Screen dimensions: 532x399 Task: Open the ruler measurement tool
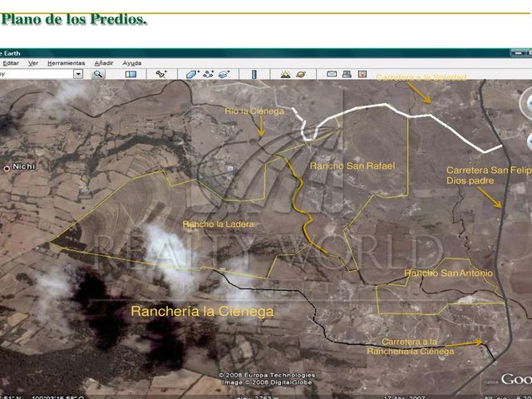pyautogui.click(x=254, y=74)
